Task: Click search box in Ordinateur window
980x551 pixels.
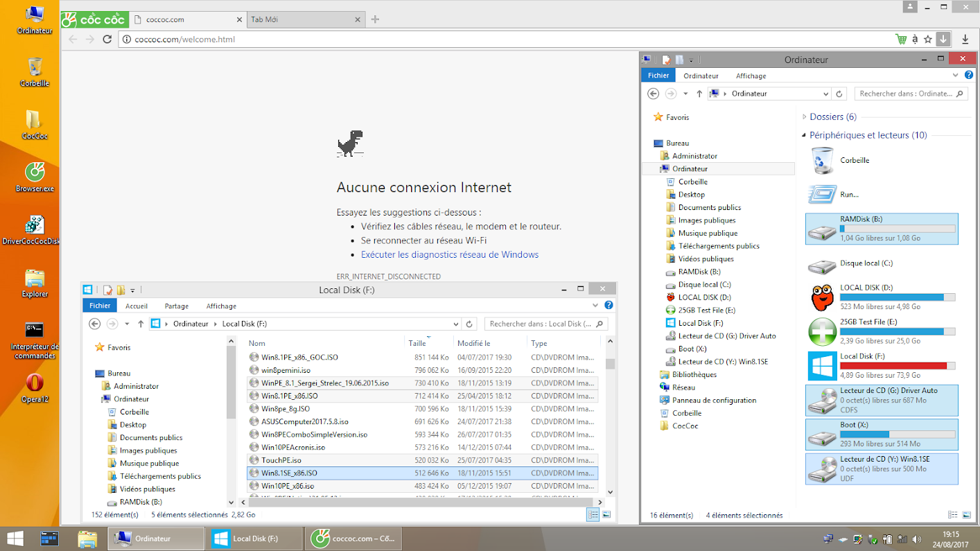Action: (910, 94)
